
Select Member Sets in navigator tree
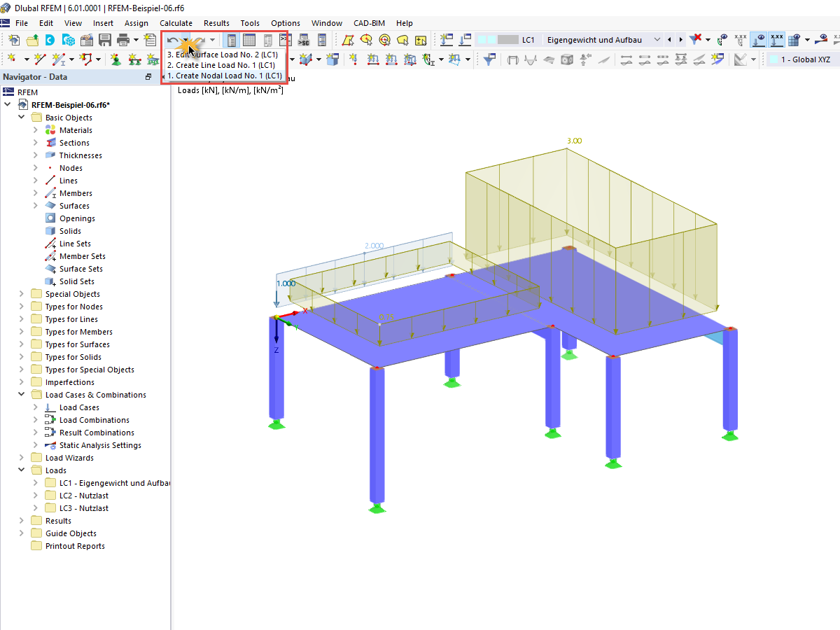coord(83,256)
